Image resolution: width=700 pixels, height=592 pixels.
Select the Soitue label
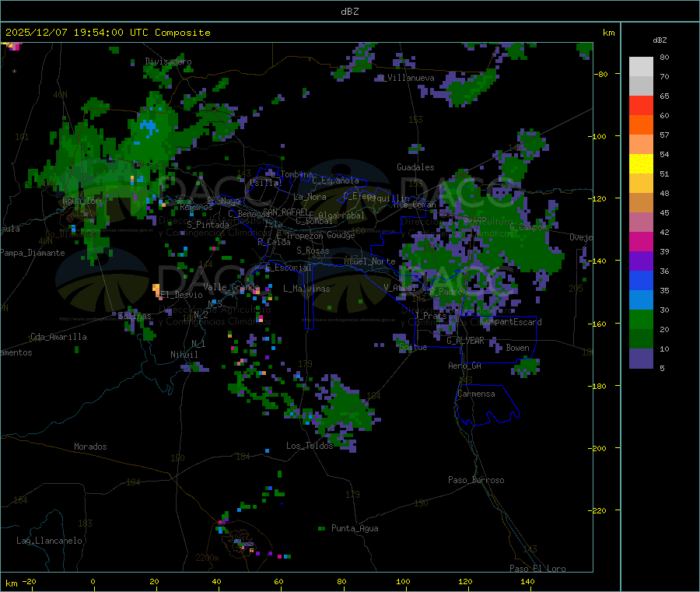(413, 347)
